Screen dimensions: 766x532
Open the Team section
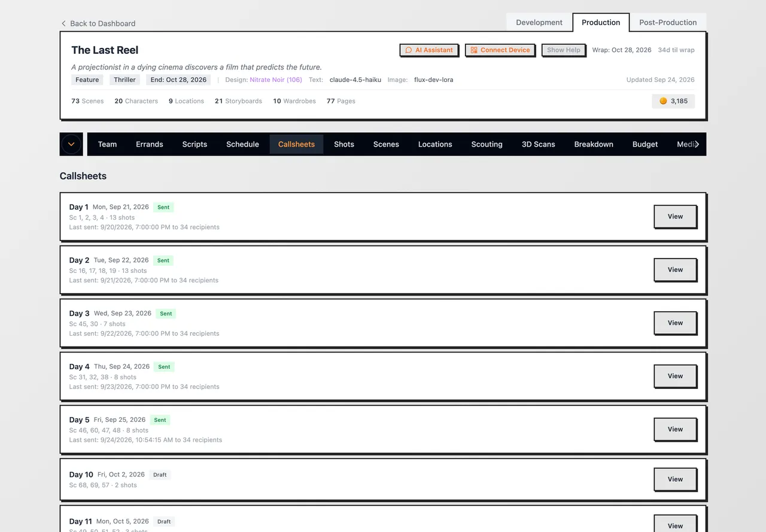[x=108, y=144]
